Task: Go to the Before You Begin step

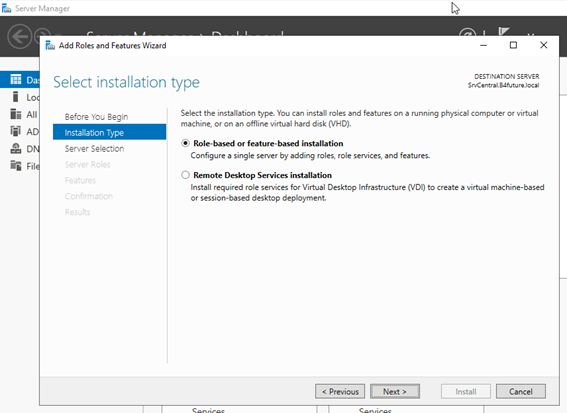Action: tap(96, 117)
